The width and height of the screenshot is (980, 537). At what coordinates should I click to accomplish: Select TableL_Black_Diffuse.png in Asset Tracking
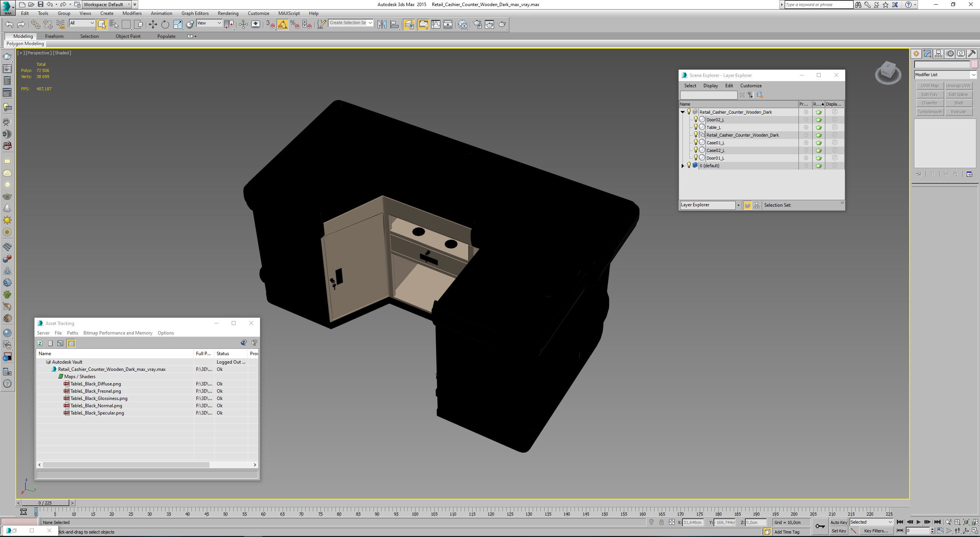click(x=95, y=384)
